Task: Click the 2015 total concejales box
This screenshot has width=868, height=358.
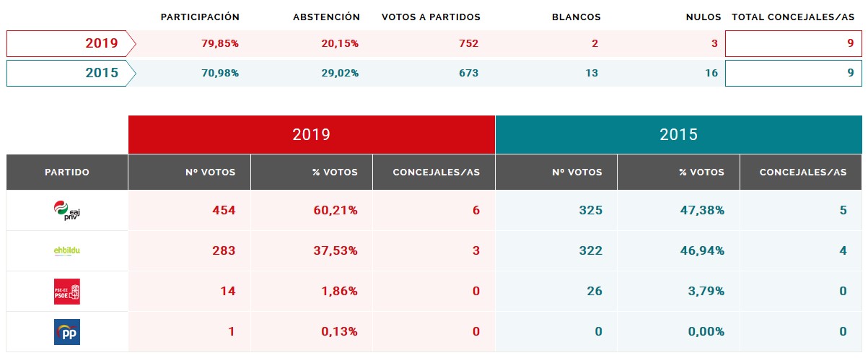Action: coord(793,73)
